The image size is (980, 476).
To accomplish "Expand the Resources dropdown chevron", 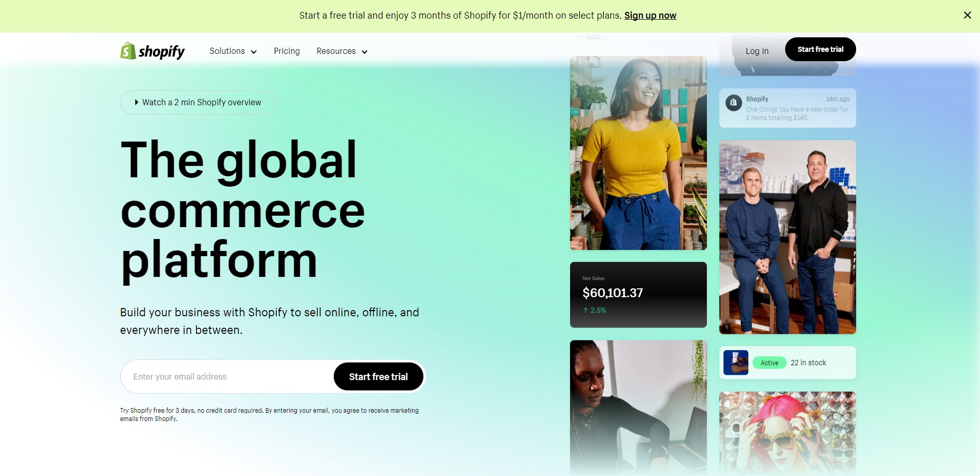I will tap(364, 52).
